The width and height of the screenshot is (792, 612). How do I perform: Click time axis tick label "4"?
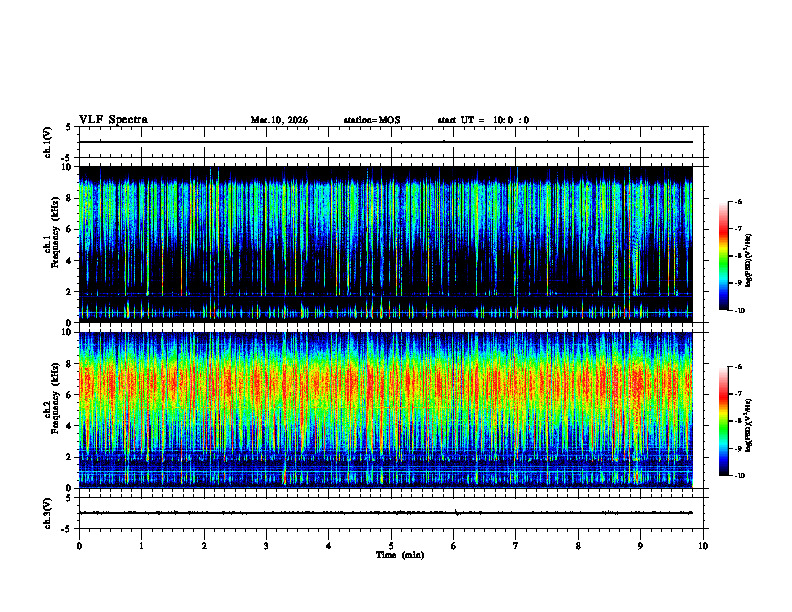[x=329, y=546]
